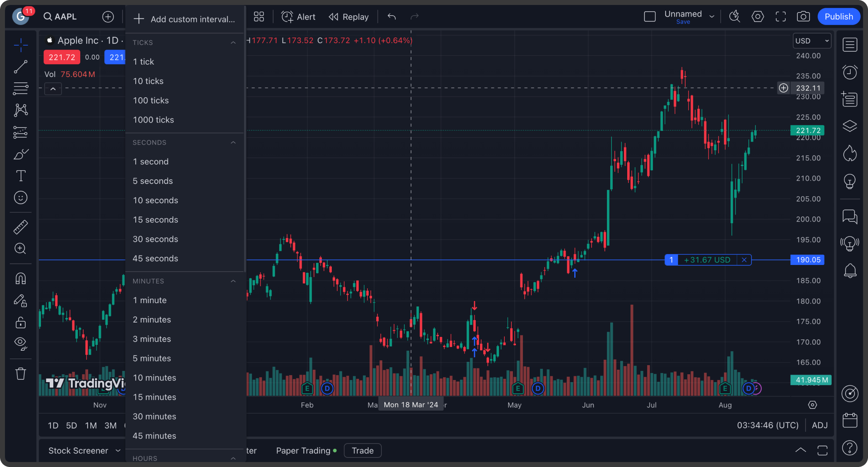Select the 1 minute interval
Viewport: 868px width, 467px height.
(185, 300)
